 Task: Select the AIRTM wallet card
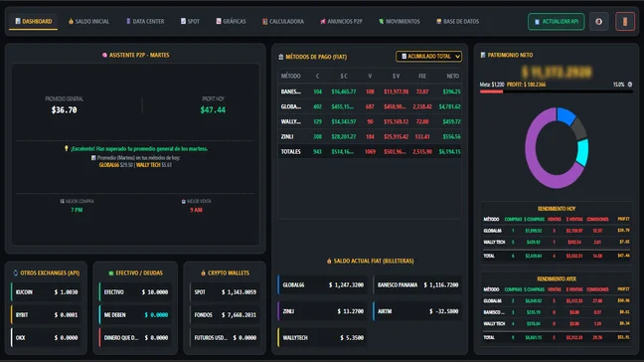click(417, 311)
